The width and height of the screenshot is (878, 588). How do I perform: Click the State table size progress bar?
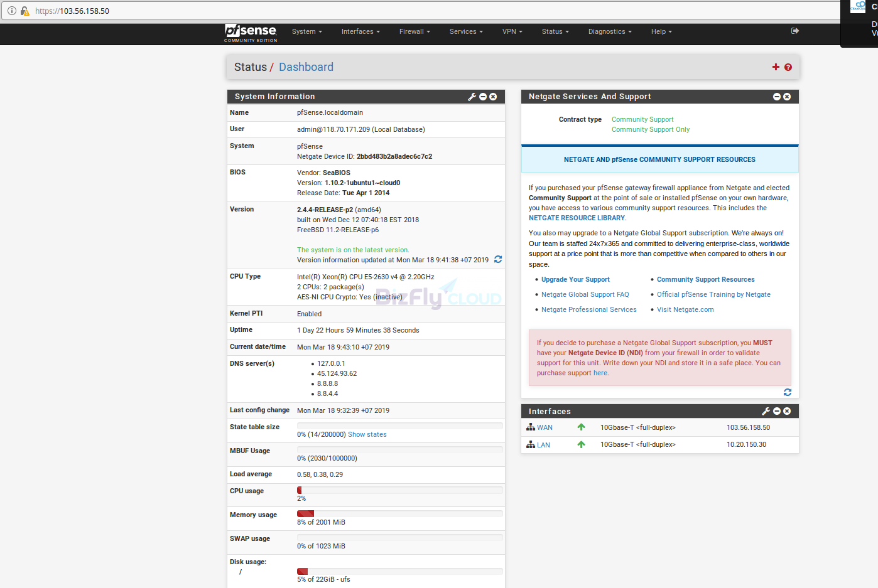[400, 425]
